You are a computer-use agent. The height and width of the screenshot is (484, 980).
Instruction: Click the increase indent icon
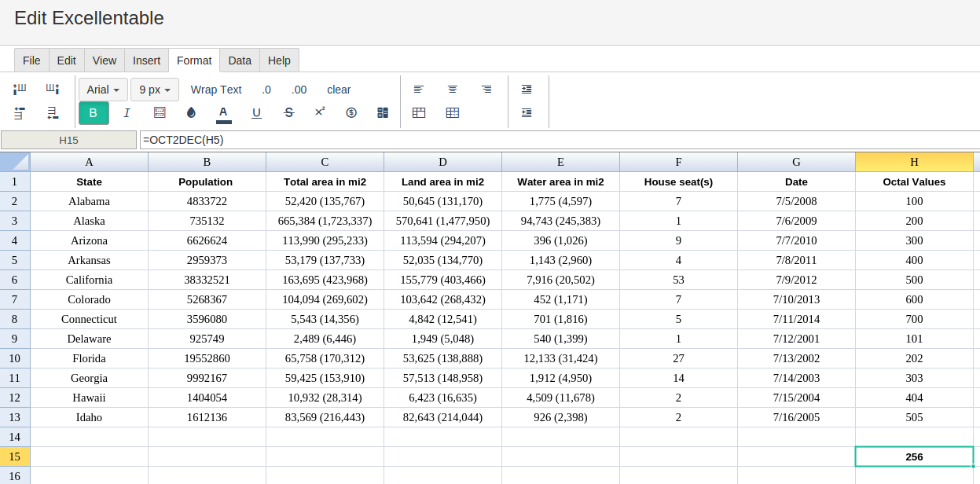tap(527, 90)
